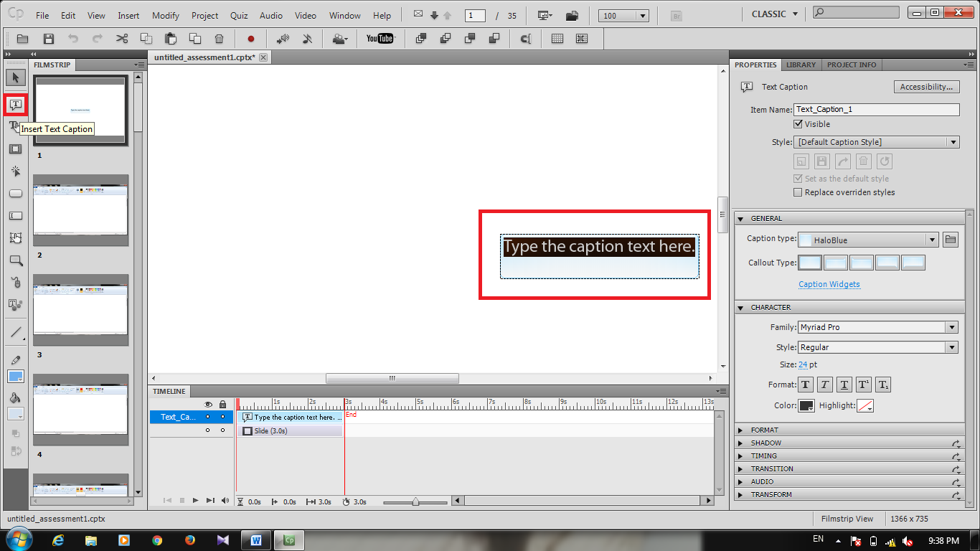
Task: Toggle lock dot for Text_Ca layer
Action: [222, 417]
